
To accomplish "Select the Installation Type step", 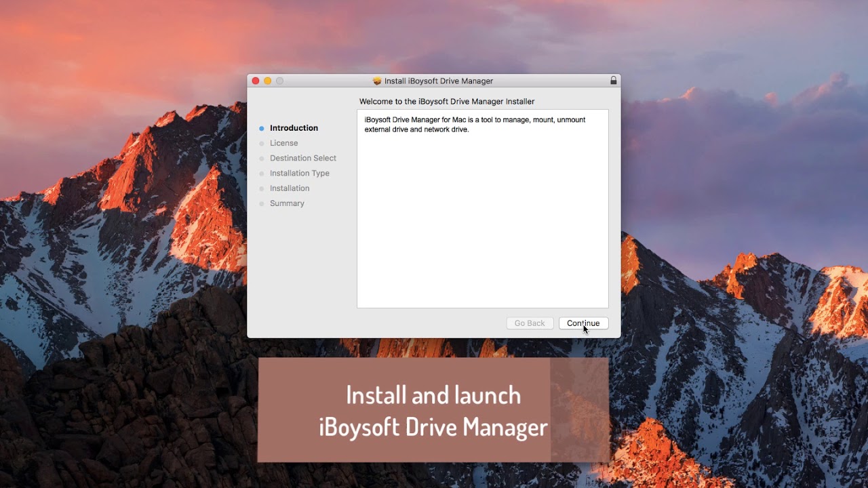I will pos(300,174).
